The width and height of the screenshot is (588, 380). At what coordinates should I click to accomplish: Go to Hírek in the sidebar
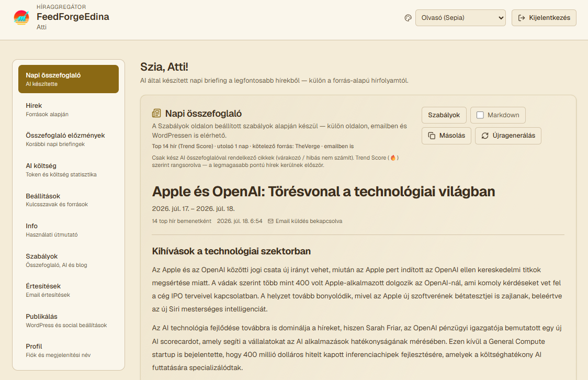(69, 109)
